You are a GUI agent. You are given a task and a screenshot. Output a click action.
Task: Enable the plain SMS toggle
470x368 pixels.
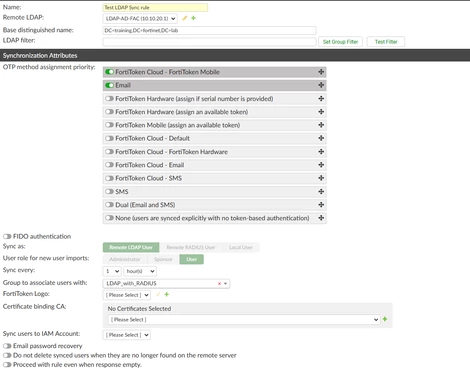click(x=109, y=191)
